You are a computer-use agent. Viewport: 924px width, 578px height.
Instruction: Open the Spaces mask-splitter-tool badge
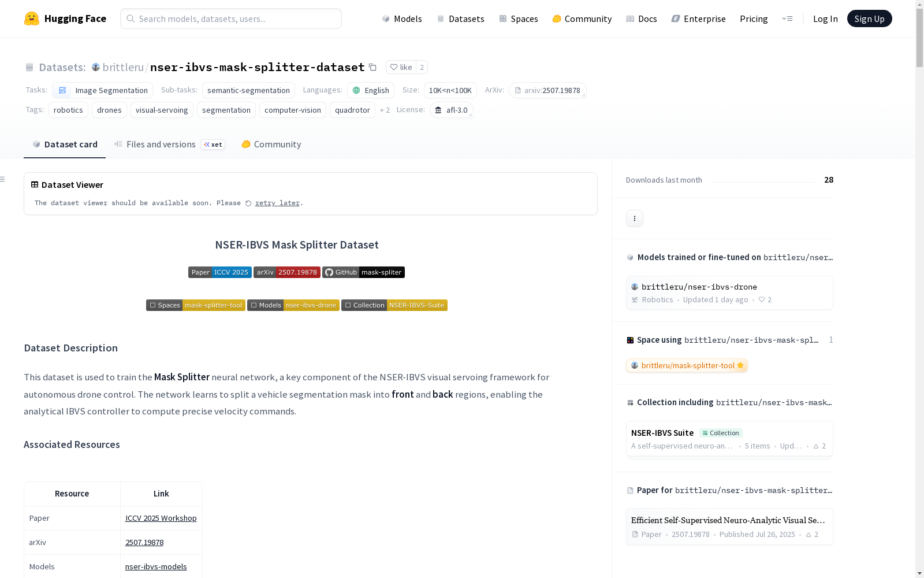coord(196,305)
